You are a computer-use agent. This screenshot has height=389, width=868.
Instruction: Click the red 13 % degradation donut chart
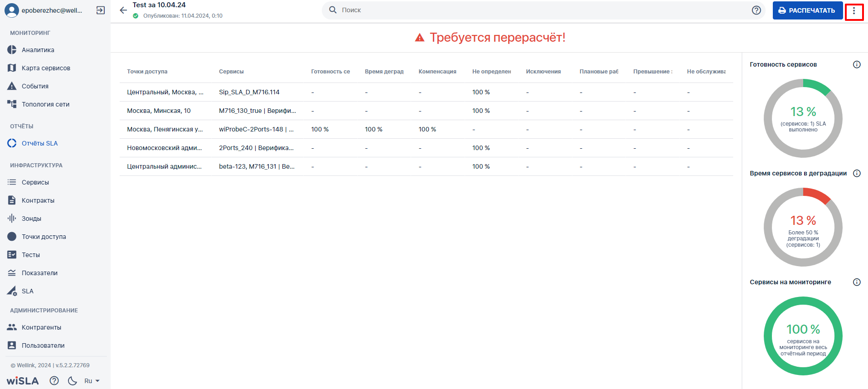click(x=803, y=227)
